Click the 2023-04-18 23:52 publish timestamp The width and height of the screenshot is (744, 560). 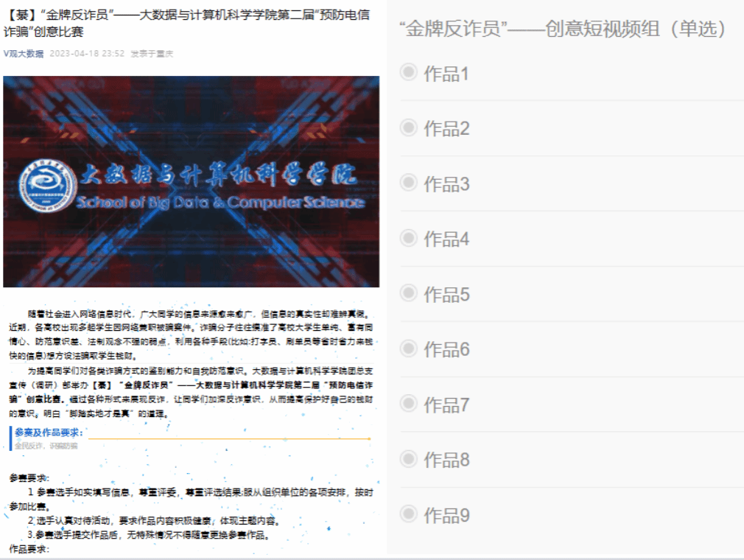point(87,54)
